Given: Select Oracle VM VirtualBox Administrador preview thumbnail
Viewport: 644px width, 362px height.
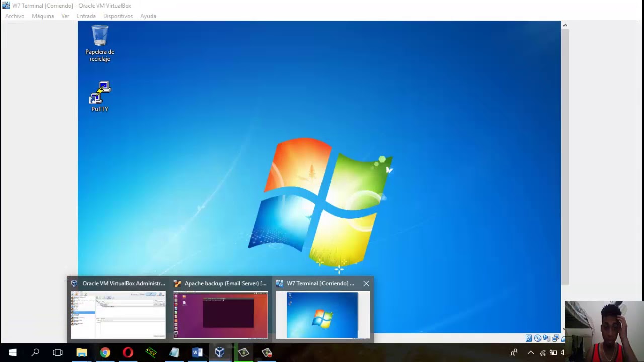Looking at the screenshot, I should 118,315.
